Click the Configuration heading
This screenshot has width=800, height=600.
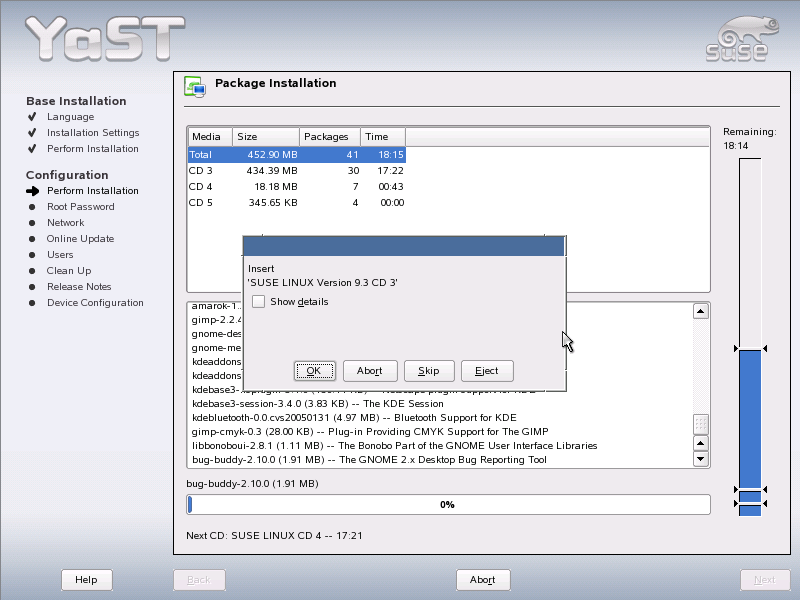point(67,175)
